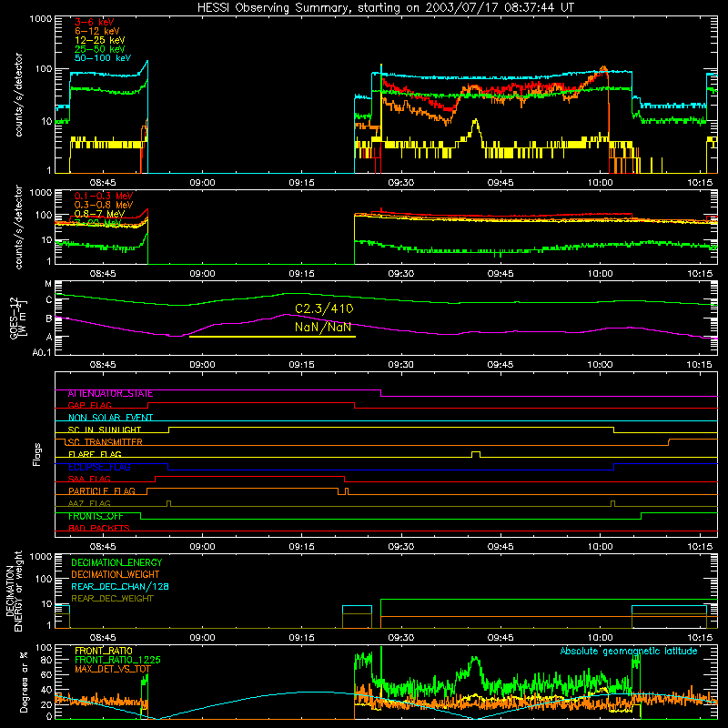Click the NON_SOLAR_EVENT flag label
The height and width of the screenshot is (728, 728).
110,418
